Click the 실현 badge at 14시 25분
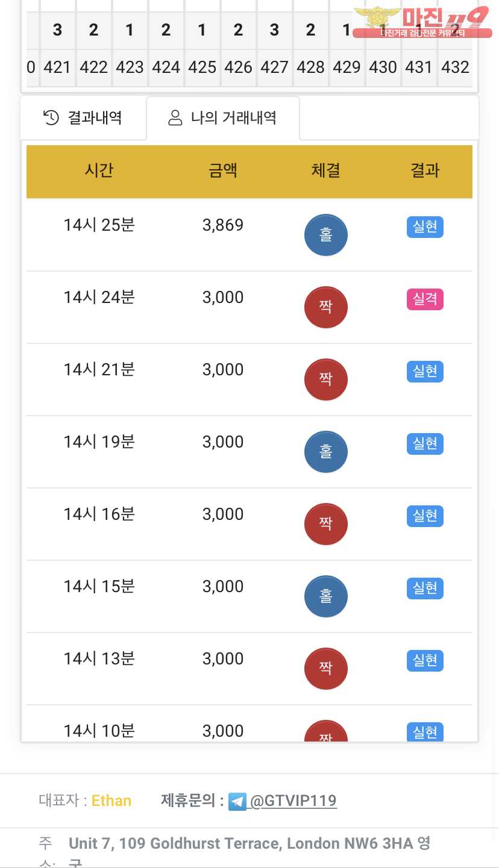Image resolution: width=499 pixels, height=868 pixels. 425,227
